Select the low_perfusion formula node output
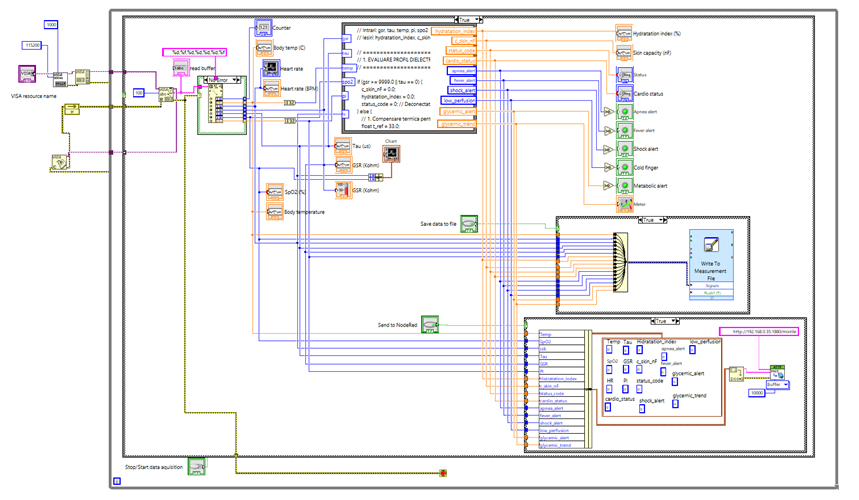This screenshot has width=859, height=500. [x=459, y=101]
